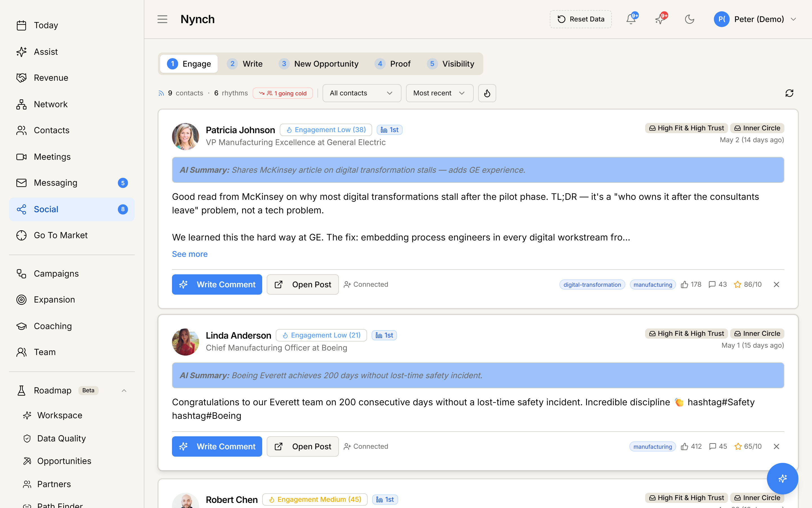Open the Most recent sort dropdown
This screenshot has width=812, height=508.
(x=440, y=93)
